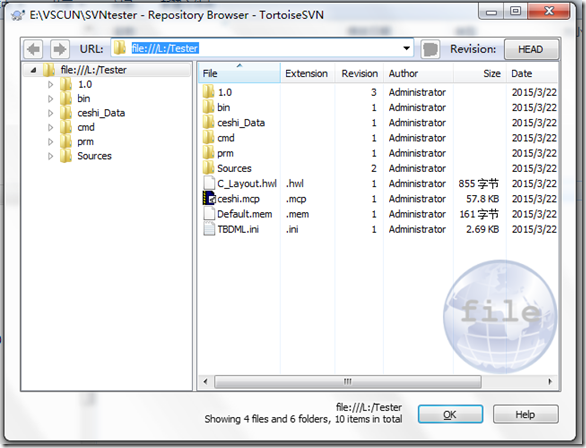Select ceshi_Data label in the tree
Screen dimensions: 586x448
[101, 113]
